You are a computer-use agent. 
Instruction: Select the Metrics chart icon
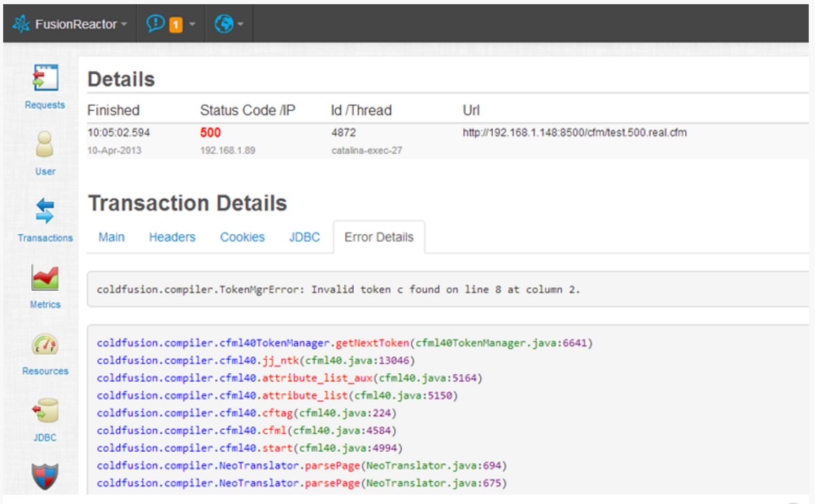[45, 277]
